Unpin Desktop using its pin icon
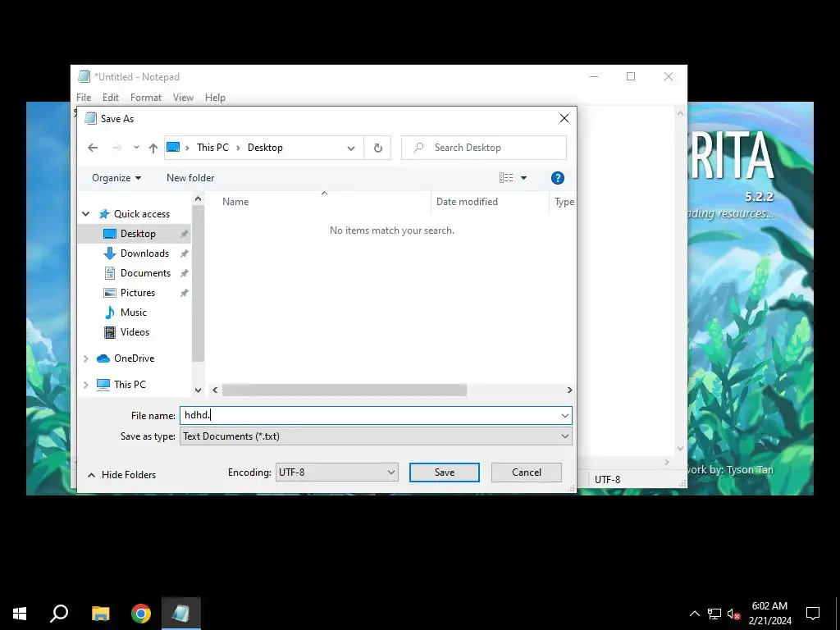The width and height of the screenshot is (840, 630). click(184, 234)
